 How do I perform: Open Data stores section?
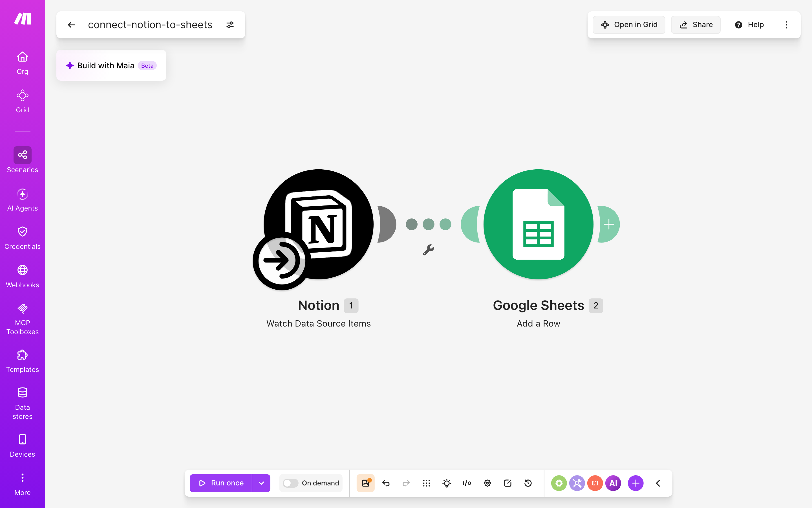pos(23,404)
